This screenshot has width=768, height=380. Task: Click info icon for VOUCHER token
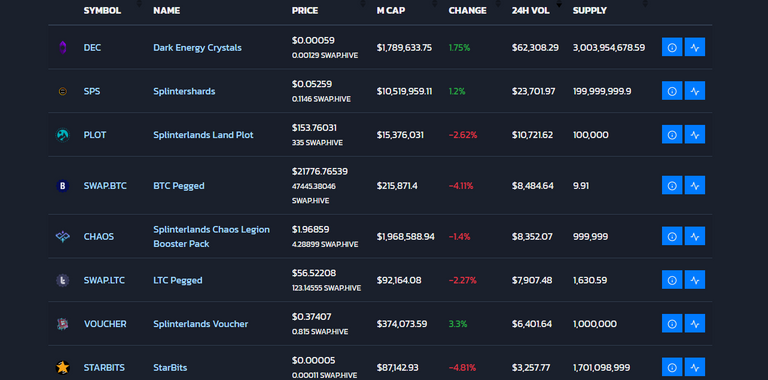pos(672,323)
